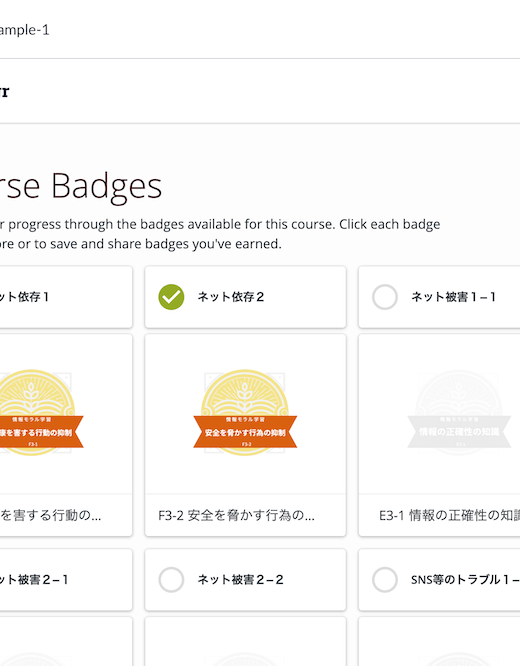Click the を害する行動の... badge caption

click(51, 515)
